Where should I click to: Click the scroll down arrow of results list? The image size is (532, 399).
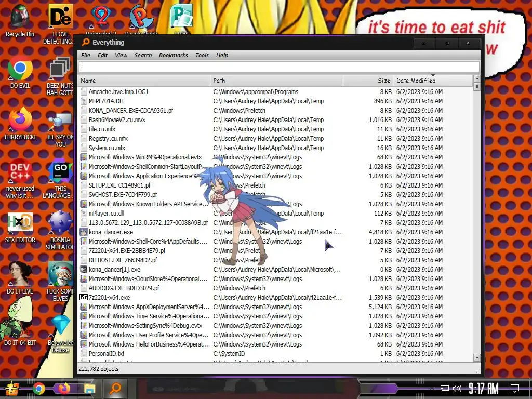pyautogui.click(x=477, y=357)
